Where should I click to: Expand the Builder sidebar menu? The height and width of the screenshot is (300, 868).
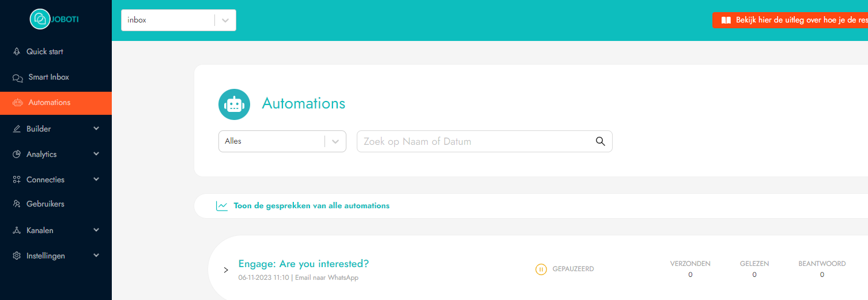pyautogui.click(x=56, y=129)
